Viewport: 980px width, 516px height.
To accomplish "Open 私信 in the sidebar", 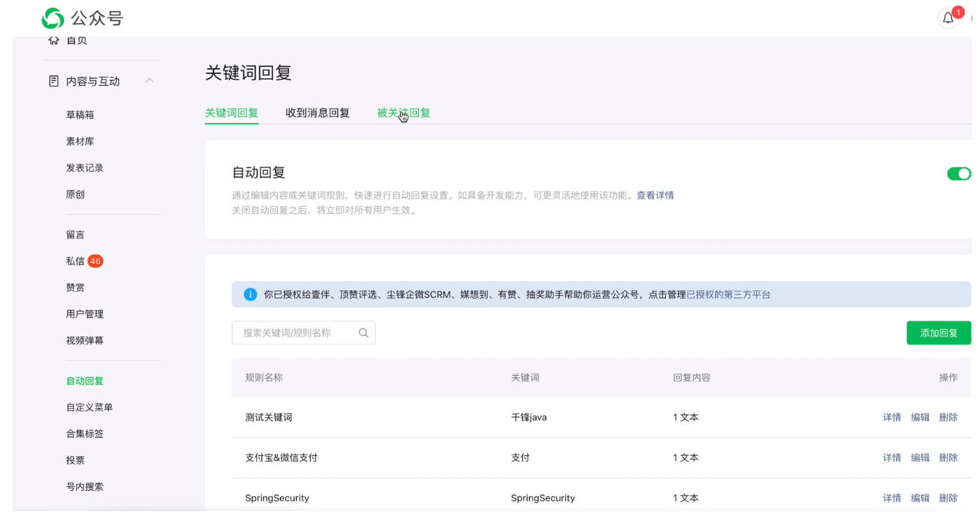I will (75, 262).
